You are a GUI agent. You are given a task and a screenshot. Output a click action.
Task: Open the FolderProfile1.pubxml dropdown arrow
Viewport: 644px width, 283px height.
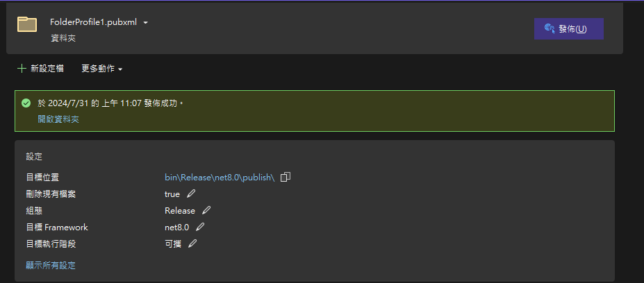tap(145, 23)
